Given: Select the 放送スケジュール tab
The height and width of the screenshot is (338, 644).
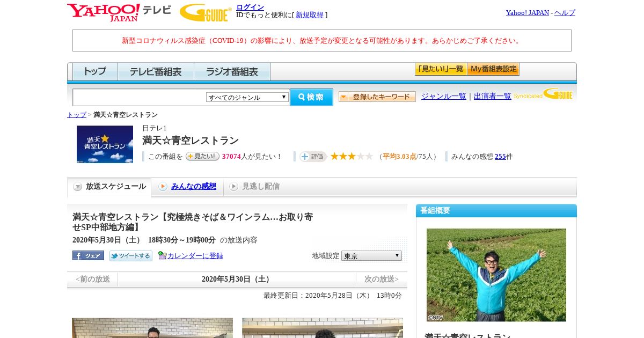Looking at the screenshot, I should [x=109, y=187].
